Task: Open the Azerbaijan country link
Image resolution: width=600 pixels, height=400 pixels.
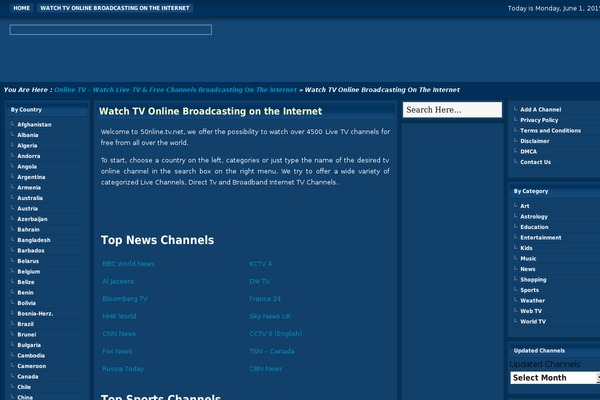Action: [32, 219]
